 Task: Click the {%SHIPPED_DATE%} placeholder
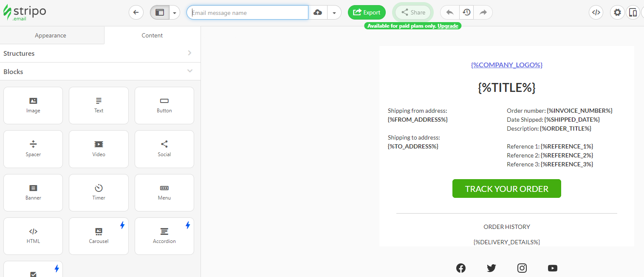[572, 120]
